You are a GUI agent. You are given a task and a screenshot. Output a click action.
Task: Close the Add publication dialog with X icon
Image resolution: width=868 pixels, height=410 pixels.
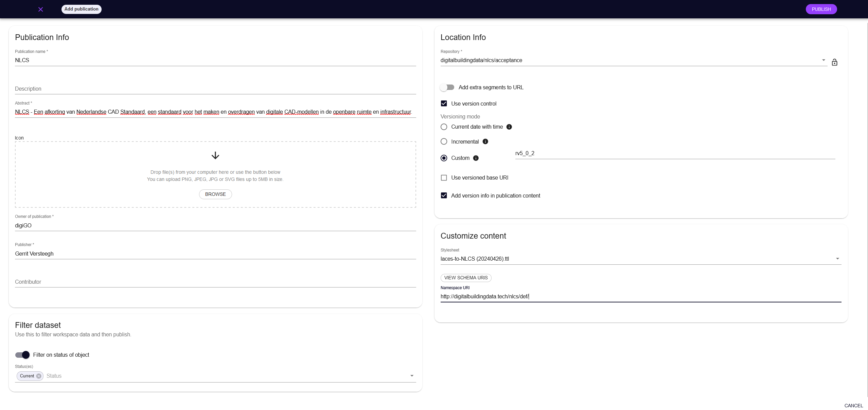click(40, 9)
